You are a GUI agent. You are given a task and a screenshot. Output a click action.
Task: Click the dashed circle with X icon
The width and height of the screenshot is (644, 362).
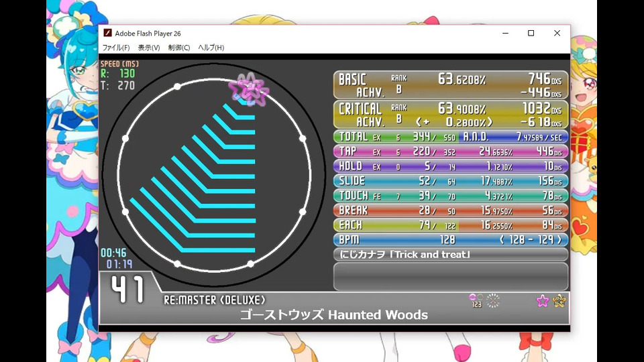493,301
